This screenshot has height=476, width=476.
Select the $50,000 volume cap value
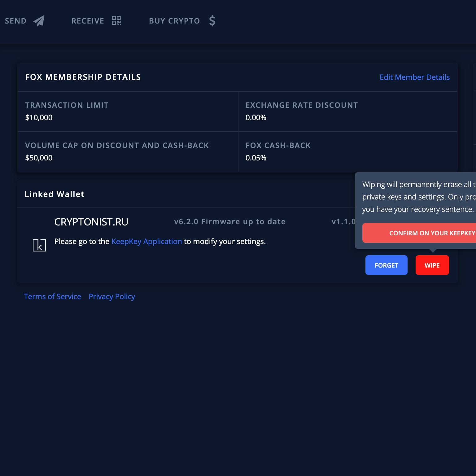39,158
